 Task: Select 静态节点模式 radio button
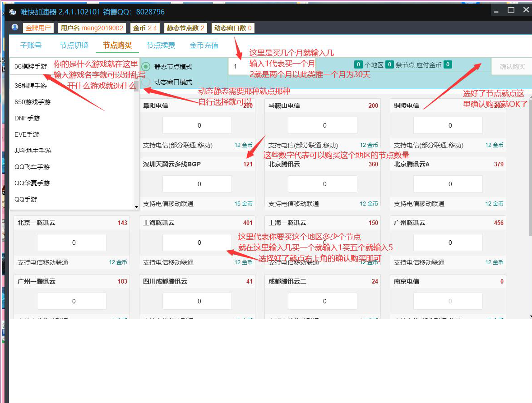[146, 66]
